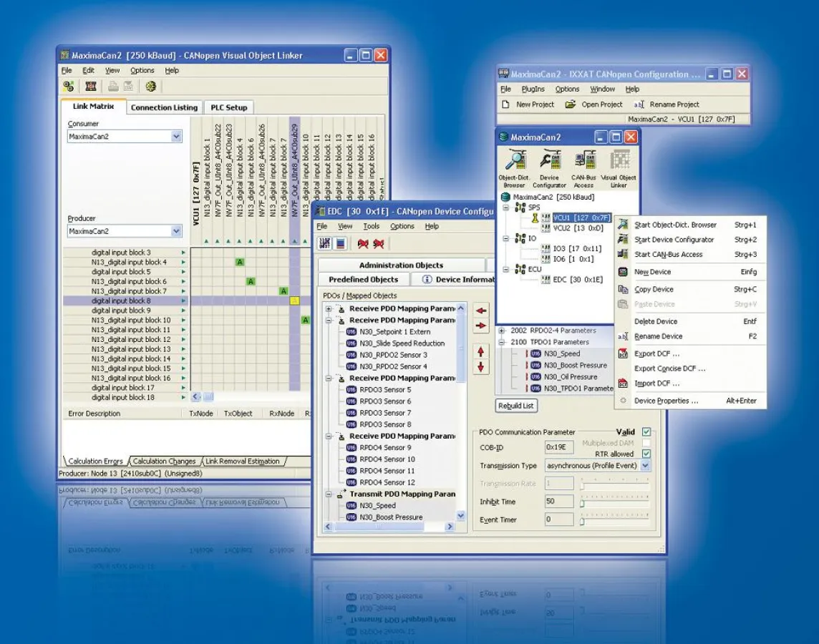Launch the Device Configurator icon
This screenshot has height=644, width=819.
[x=549, y=163]
